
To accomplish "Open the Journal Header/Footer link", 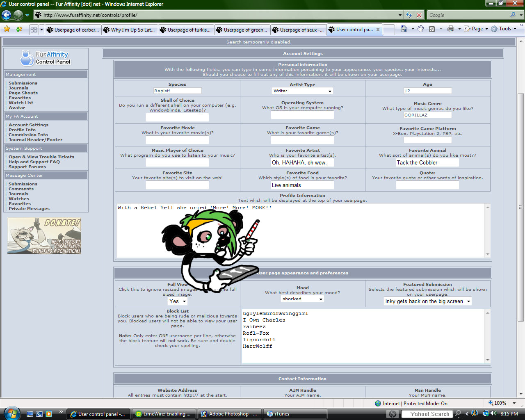I will 36,139.
